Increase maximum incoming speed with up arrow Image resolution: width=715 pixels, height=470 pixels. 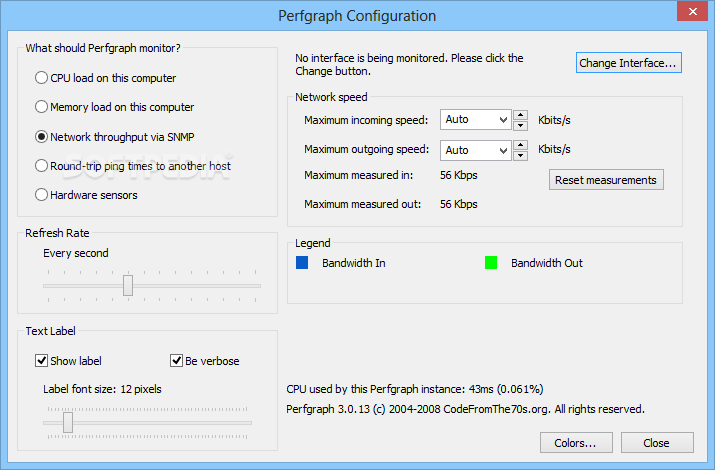520,114
